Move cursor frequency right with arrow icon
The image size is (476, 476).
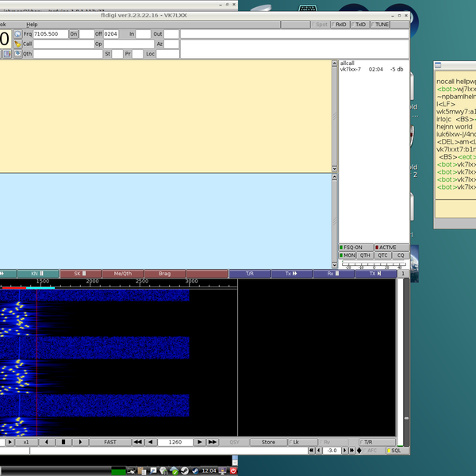click(x=199, y=442)
